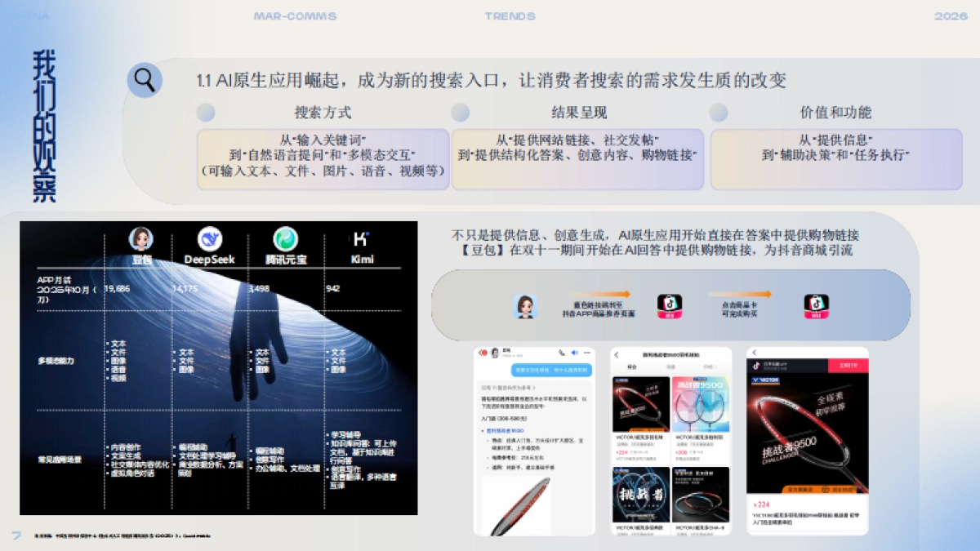The width and height of the screenshot is (980, 551).
Task: Click the Douyin logo beside the 立即打开 banner
Action: (x=757, y=366)
